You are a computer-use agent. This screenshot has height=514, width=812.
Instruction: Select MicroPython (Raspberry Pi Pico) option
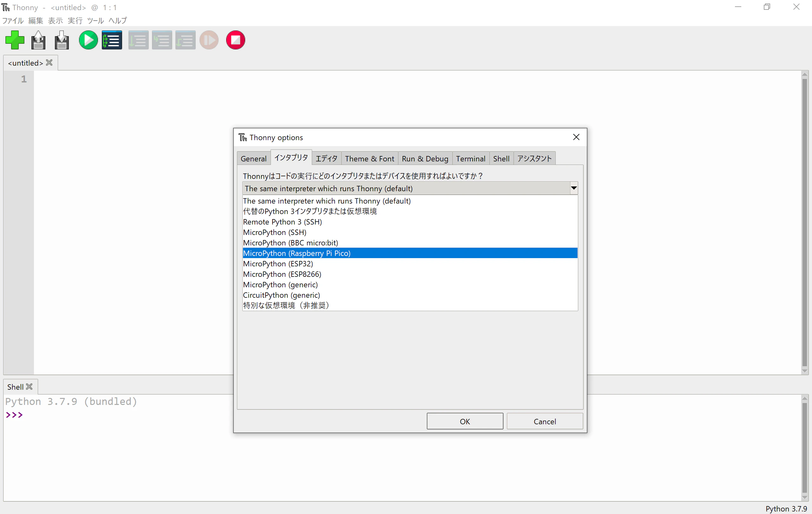coord(410,253)
